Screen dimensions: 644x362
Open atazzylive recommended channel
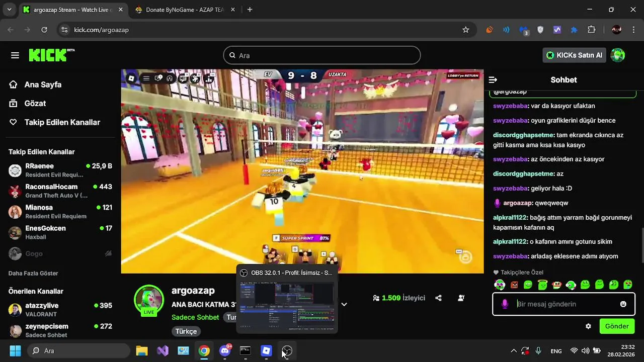point(60,309)
